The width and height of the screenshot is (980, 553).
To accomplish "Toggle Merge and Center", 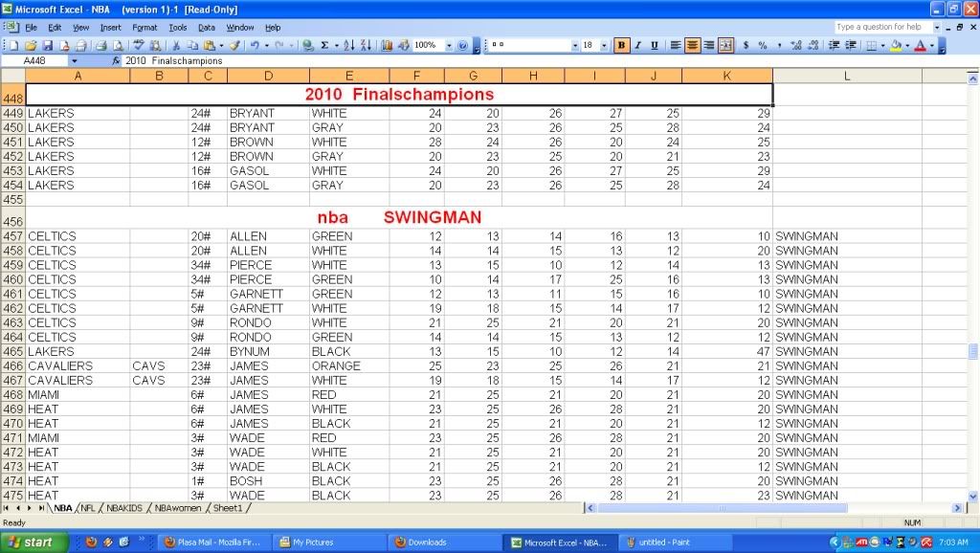I will 725,45.
